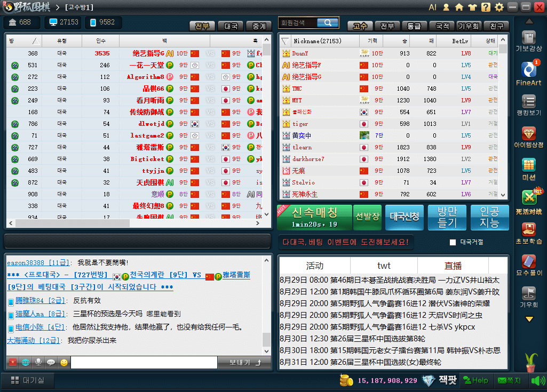Select the 국적 nationality tab

click(x=442, y=26)
